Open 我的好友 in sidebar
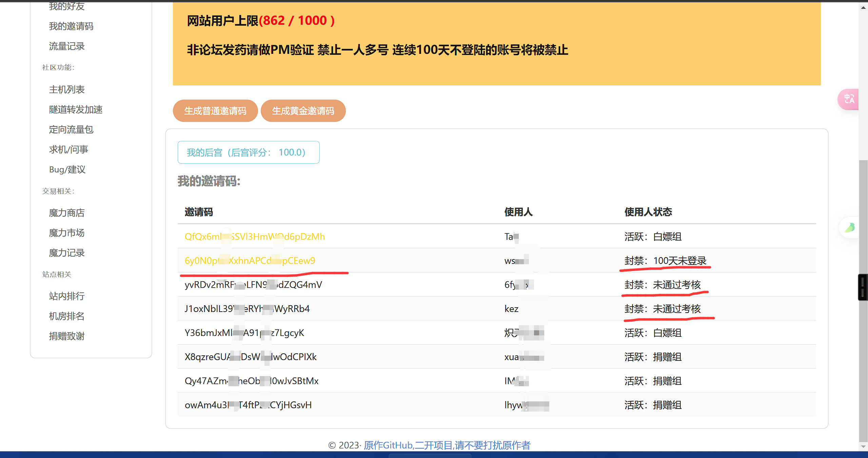Screen dimensions: 868x458 (67, 6)
